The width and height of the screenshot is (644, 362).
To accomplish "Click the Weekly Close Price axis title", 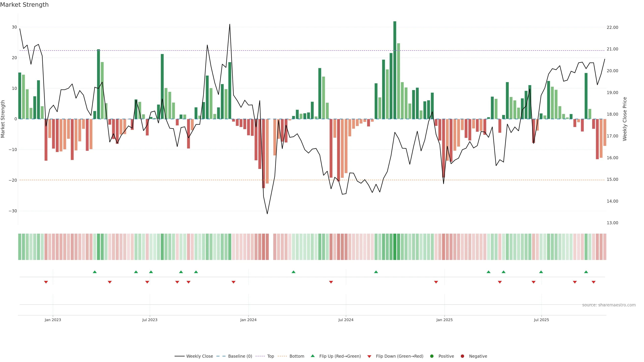I will [625, 119].
